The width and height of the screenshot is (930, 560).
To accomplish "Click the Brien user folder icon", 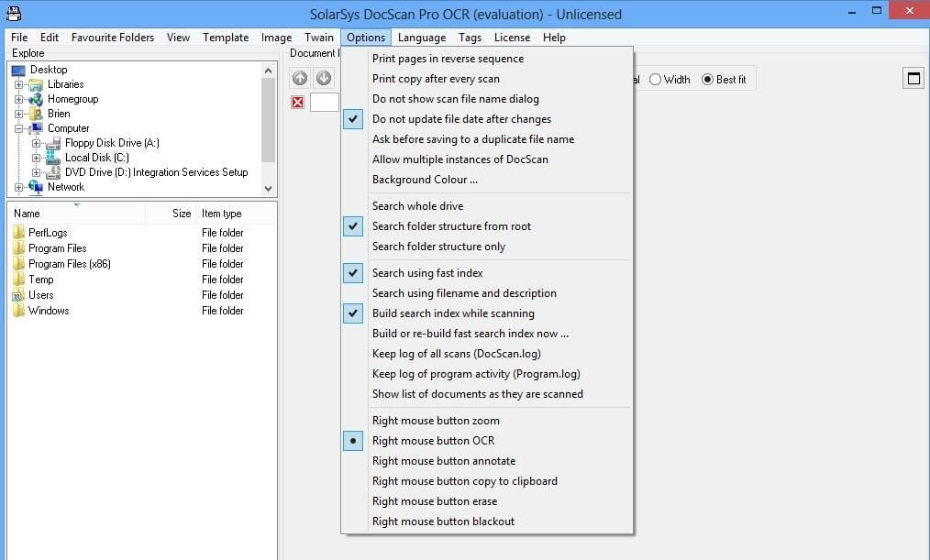I will coord(36,114).
